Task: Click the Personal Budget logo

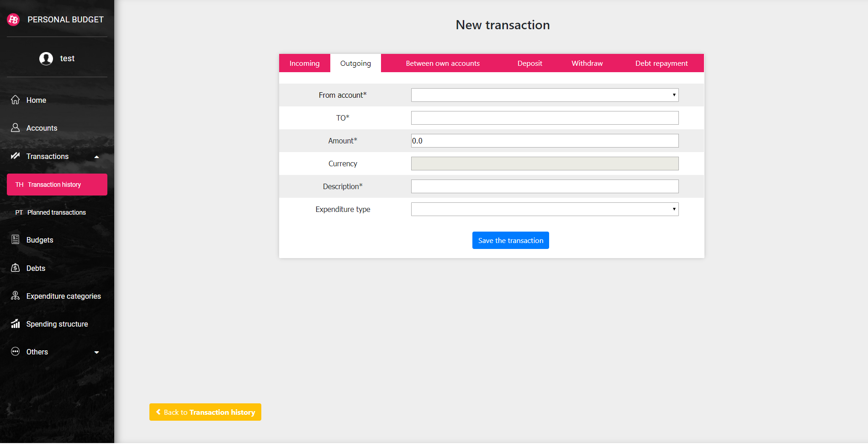Action: 13,20
